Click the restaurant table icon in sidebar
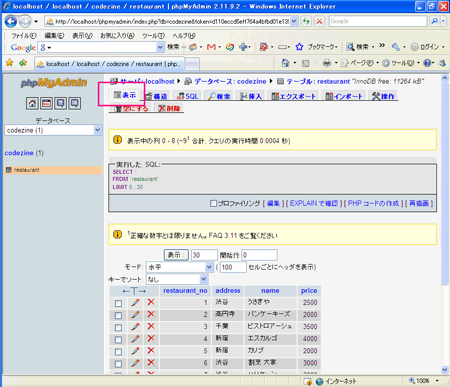The image size is (450, 387). pos(9,170)
